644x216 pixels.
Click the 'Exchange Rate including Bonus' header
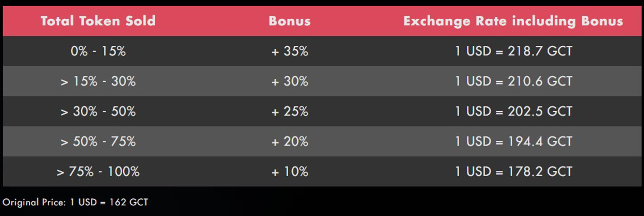pyautogui.click(x=513, y=21)
